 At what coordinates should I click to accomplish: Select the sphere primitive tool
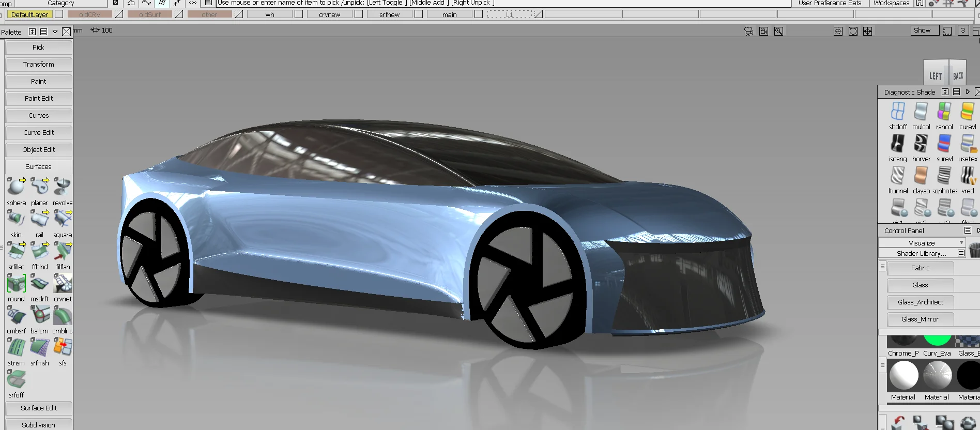tap(16, 187)
